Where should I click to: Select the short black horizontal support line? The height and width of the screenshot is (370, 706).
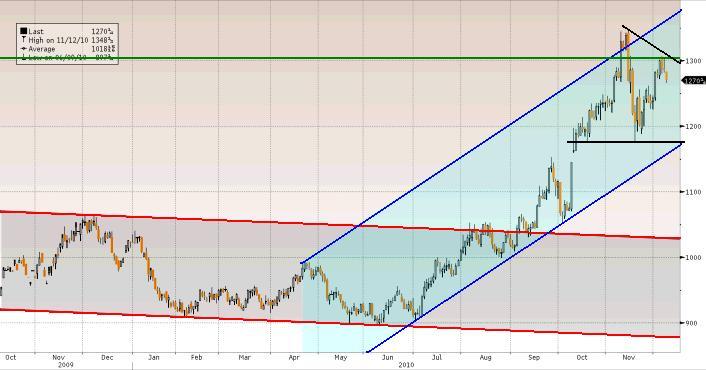pyautogui.click(x=626, y=142)
